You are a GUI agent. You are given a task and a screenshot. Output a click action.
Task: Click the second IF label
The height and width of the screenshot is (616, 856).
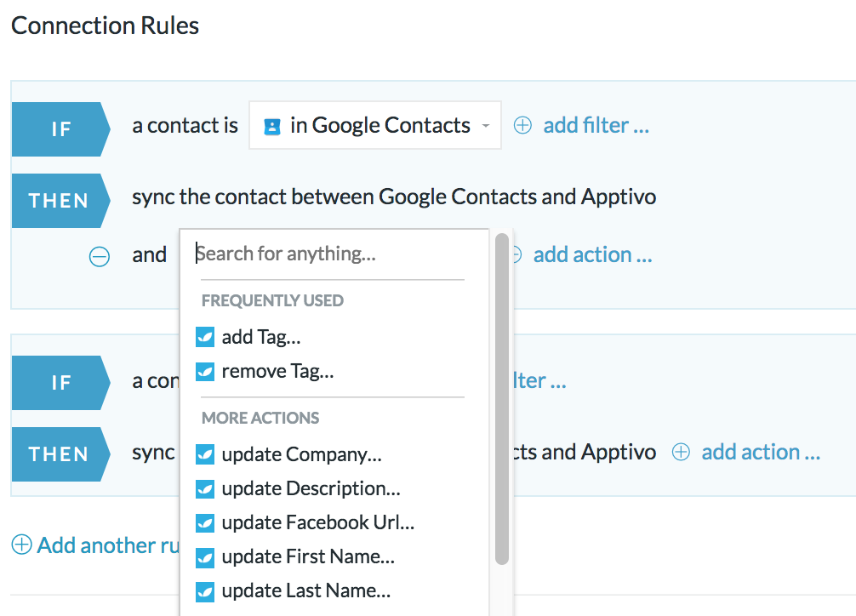click(60, 383)
